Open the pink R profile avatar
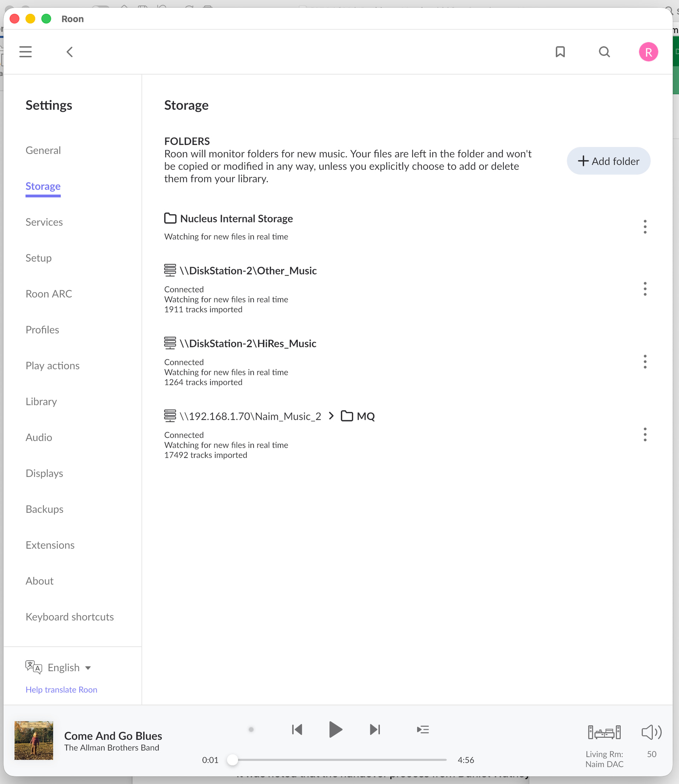The height and width of the screenshot is (784, 679). (x=648, y=52)
